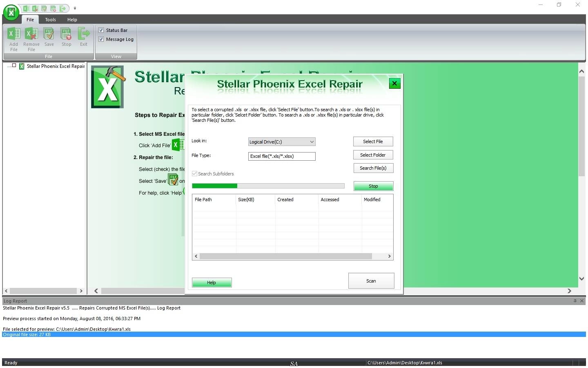Click file list scroll right arrow
The height and width of the screenshot is (368, 588).
pyautogui.click(x=389, y=256)
